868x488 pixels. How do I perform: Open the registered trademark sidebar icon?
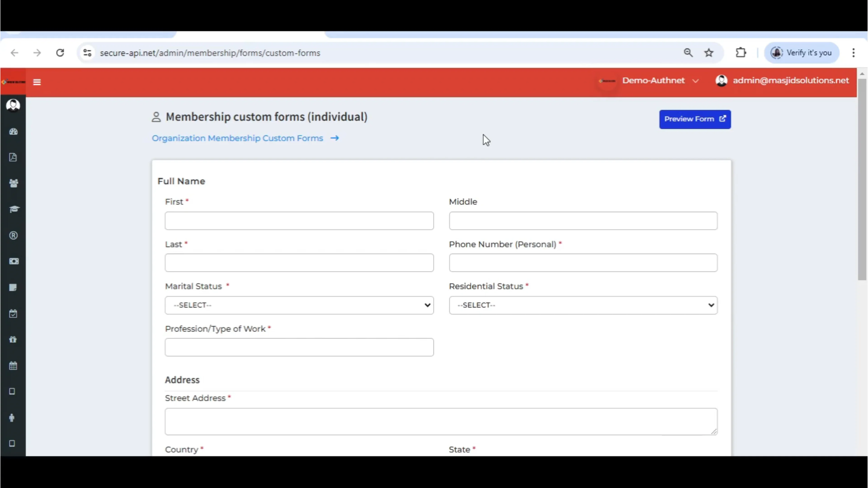13,235
